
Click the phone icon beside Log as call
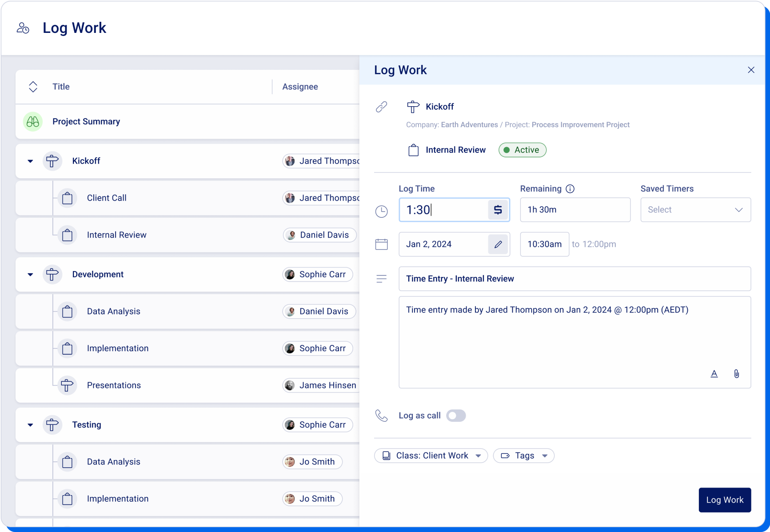(x=382, y=416)
